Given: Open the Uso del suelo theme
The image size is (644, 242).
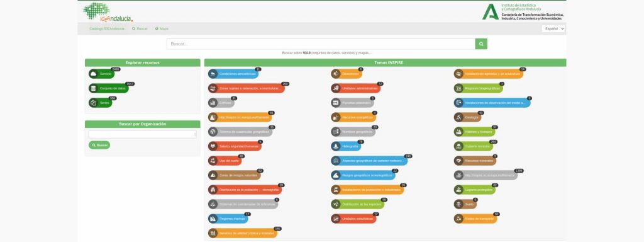Looking at the screenshot, I should tap(225, 161).
